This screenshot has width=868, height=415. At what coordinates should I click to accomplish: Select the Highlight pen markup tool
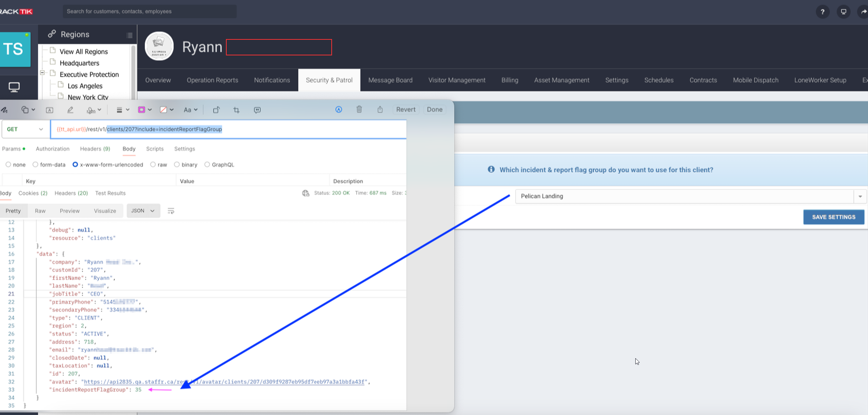(x=70, y=110)
